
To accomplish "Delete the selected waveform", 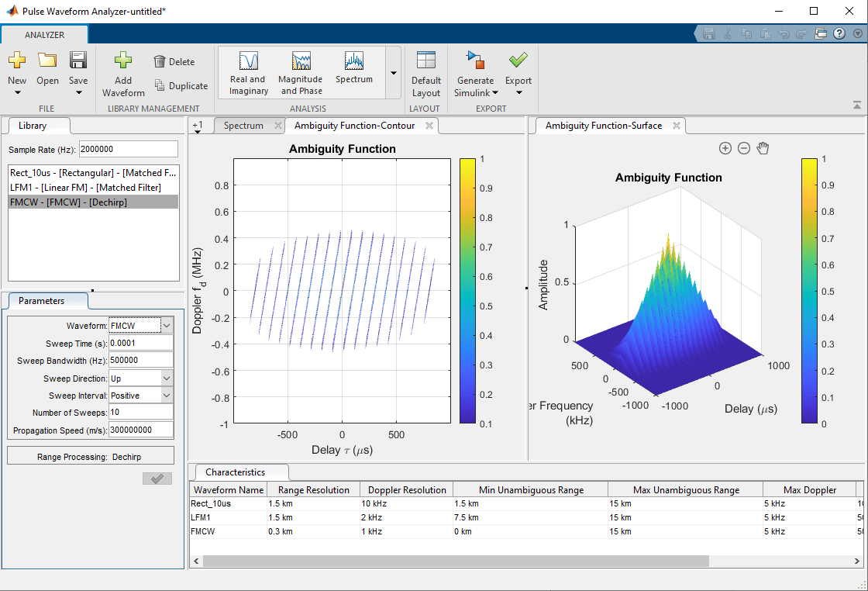I will click(x=174, y=62).
